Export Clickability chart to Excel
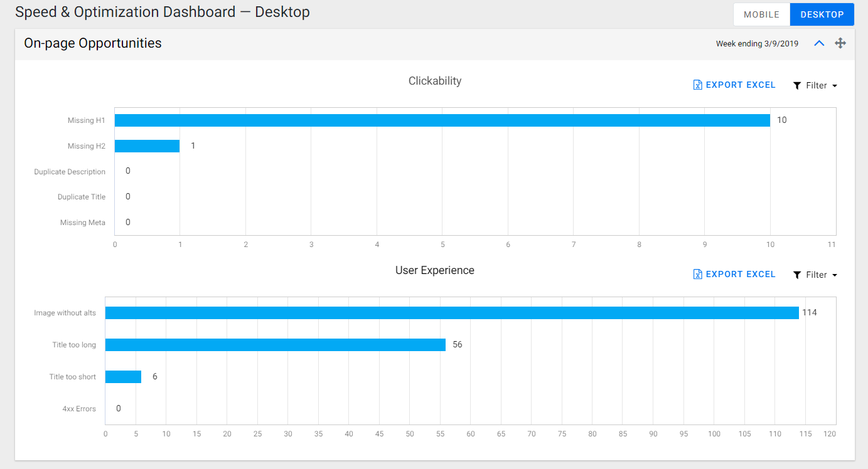The width and height of the screenshot is (868, 469). 734,85
